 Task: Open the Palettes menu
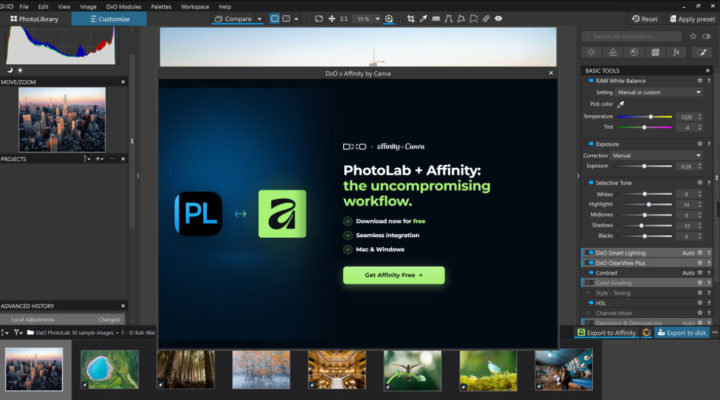[x=161, y=7]
